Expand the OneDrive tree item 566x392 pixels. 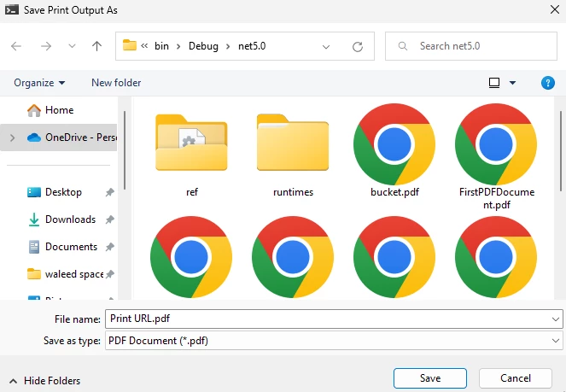(x=11, y=137)
